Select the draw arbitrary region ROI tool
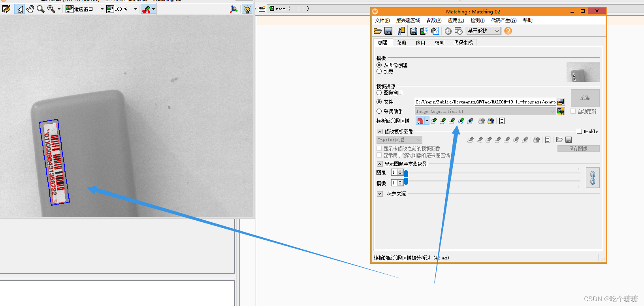This screenshot has height=306, width=644. (x=470, y=121)
